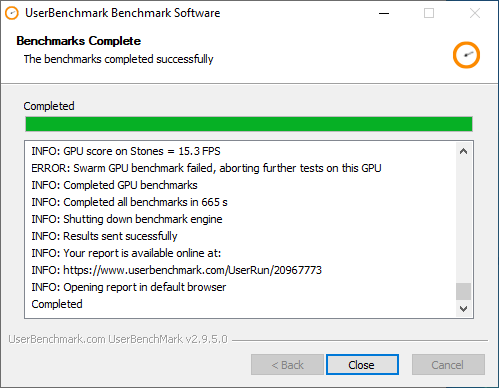This screenshot has height=388, width=499.
Task: Click the Results sent sucessfully log entry
Action: (104, 236)
